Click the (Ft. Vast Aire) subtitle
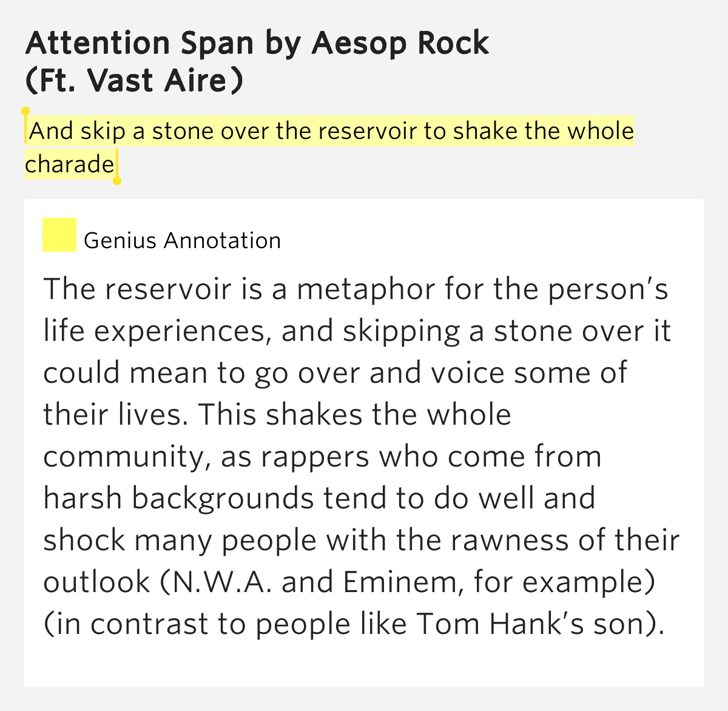Screen dimensions: 728x711 tap(135, 81)
